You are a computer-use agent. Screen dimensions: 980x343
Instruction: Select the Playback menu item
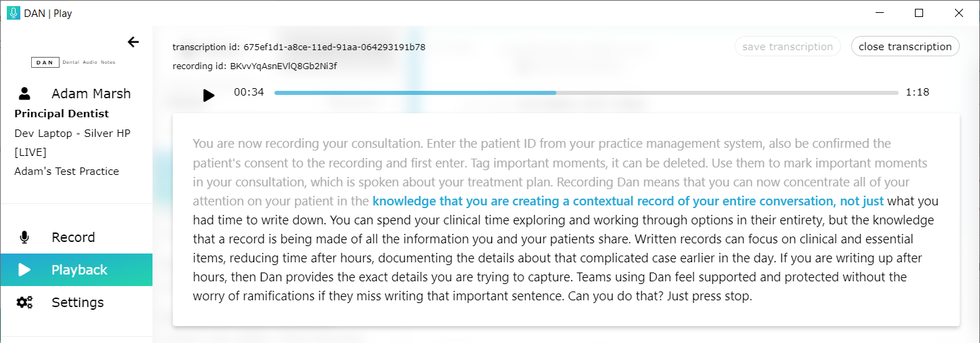[x=79, y=270]
